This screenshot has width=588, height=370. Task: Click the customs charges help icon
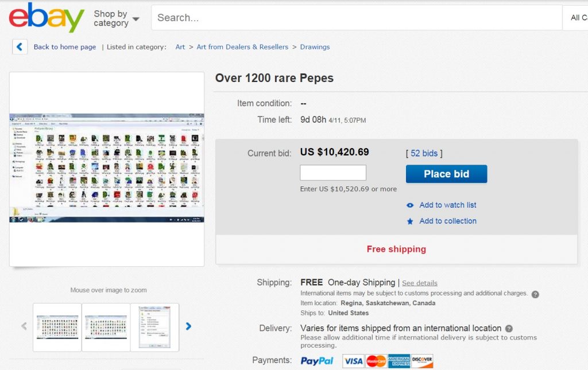click(x=535, y=294)
